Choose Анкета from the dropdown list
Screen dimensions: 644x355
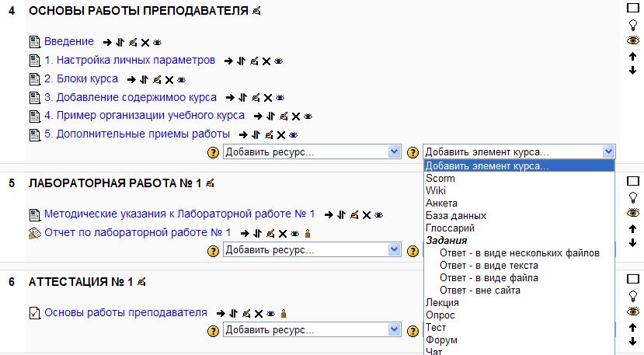tap(519, 204)
